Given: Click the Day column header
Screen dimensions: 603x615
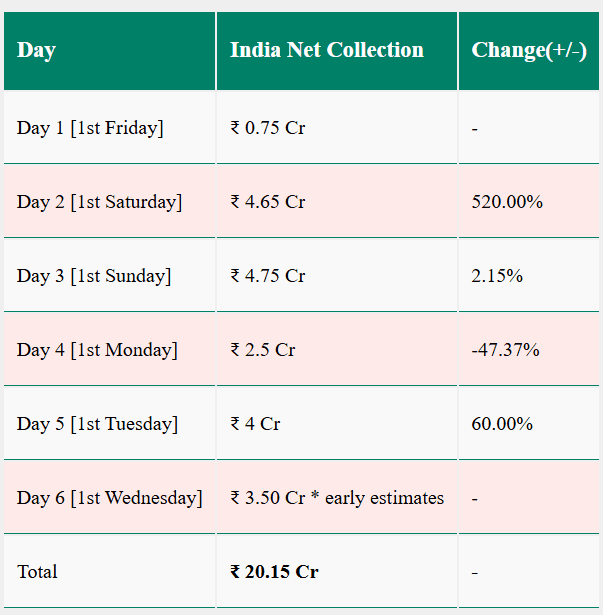Looking at the screenshot, I should click(36, 50).
